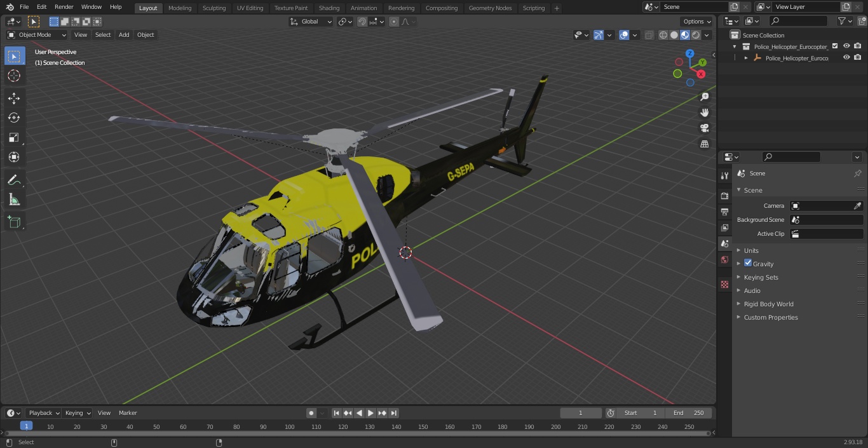
Task: Select wireframe viewport shading
Action: tap(663, 35)
